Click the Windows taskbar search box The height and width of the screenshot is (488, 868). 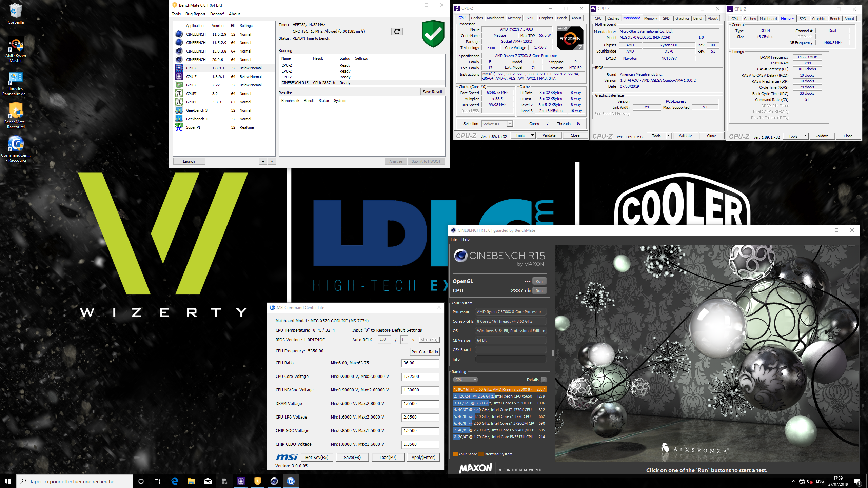tap(75, 481)
